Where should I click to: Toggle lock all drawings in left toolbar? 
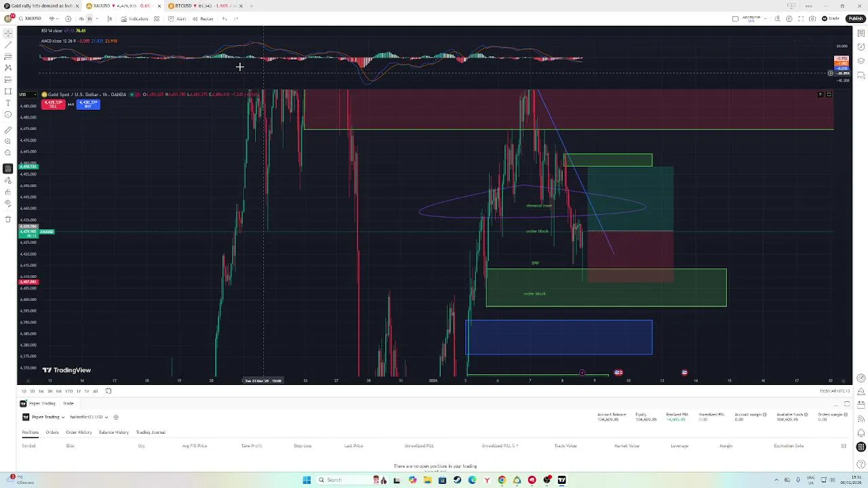8,191
